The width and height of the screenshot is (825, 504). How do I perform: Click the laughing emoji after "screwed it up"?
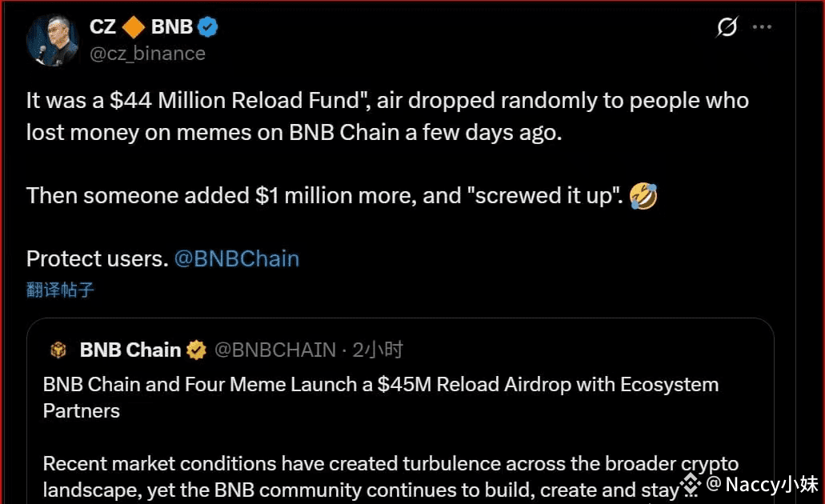click(643, 196)
